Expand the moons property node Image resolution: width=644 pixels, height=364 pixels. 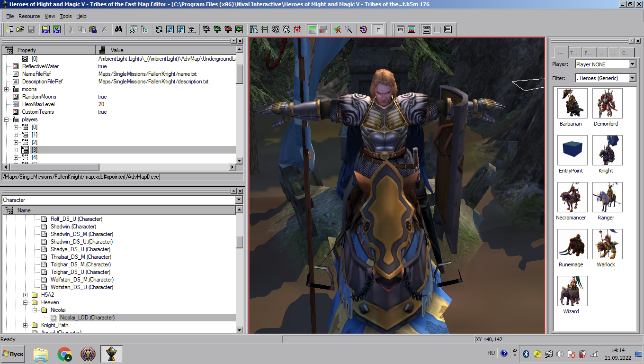coord(7,89)
